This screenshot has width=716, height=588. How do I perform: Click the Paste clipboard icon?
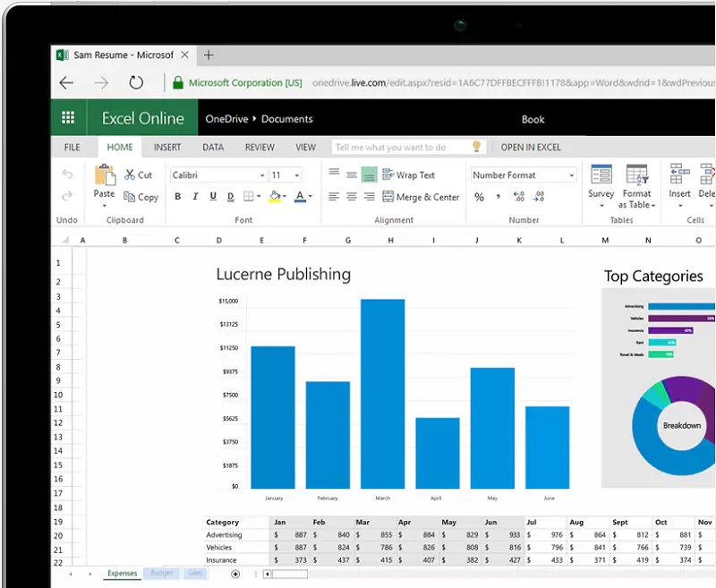coord(105,175)
